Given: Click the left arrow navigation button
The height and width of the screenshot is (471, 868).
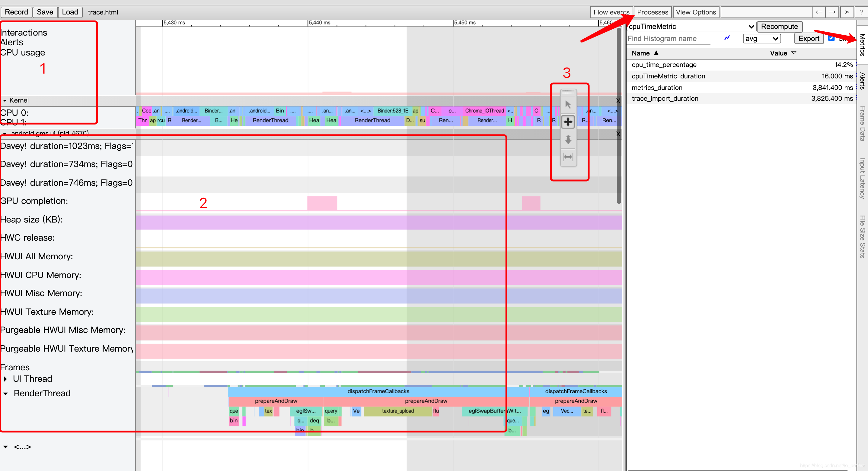Looking at the screenshot, I should [x=819, y=12].
